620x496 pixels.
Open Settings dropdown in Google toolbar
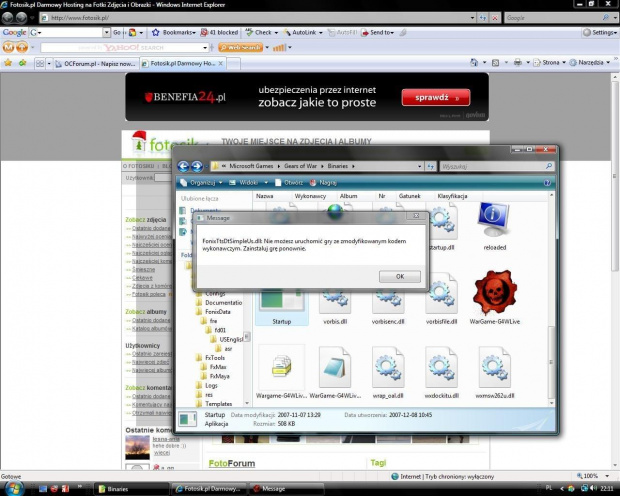point(600,32)
